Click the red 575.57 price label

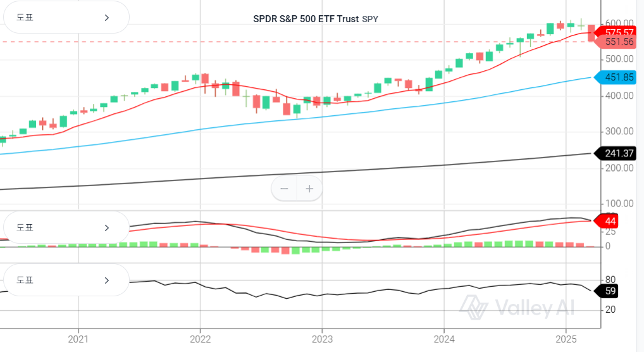tap(616, 32)
